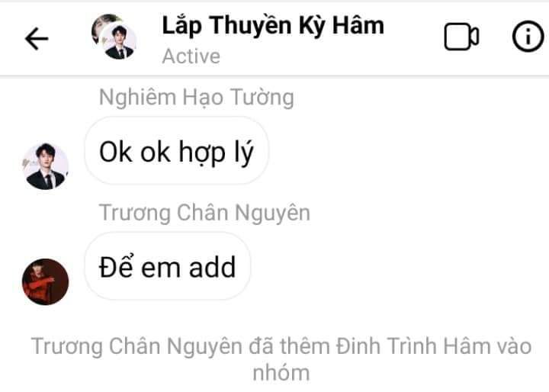Tap "đã thêm" in the member-added notice
Viewport: 549px width, 392px height.
289,347
